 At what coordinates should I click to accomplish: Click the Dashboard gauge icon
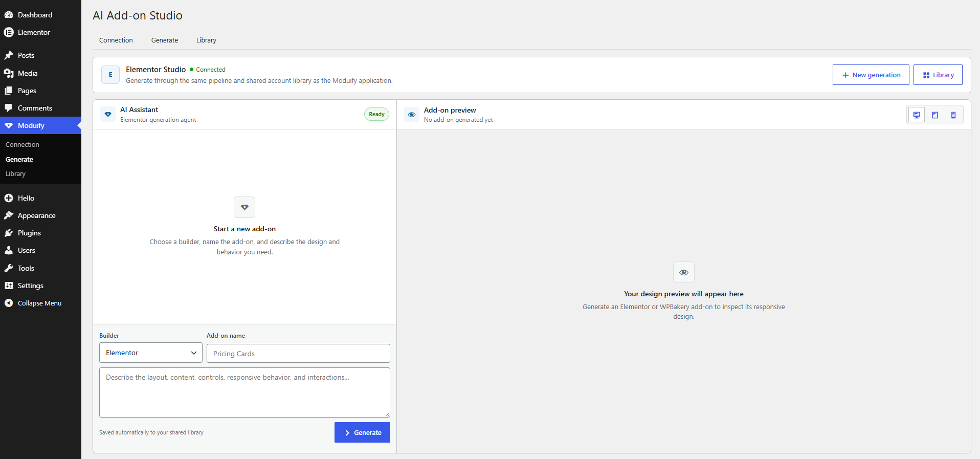[x=9, y=15]
